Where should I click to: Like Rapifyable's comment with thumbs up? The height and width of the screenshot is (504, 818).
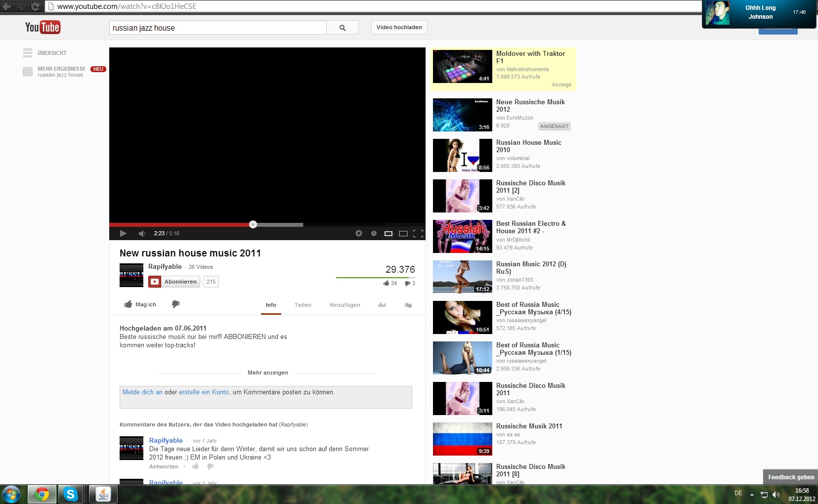tap(196, 466)
